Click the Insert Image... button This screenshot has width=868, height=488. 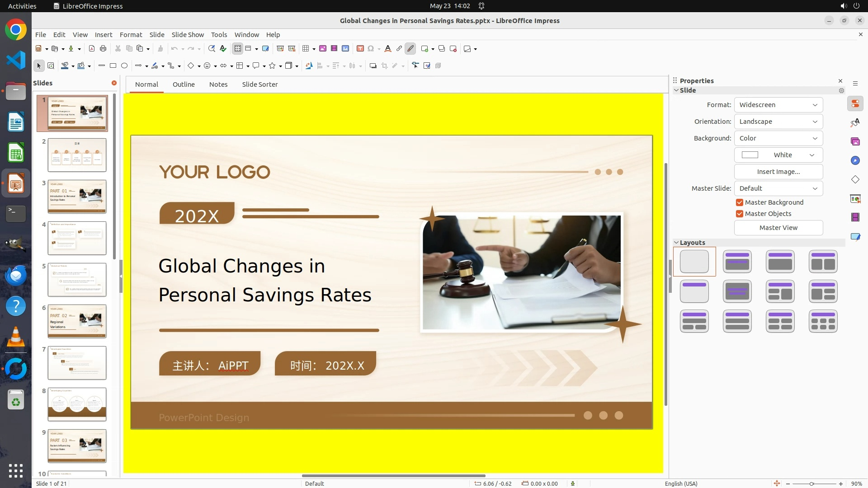click(778, 172)
